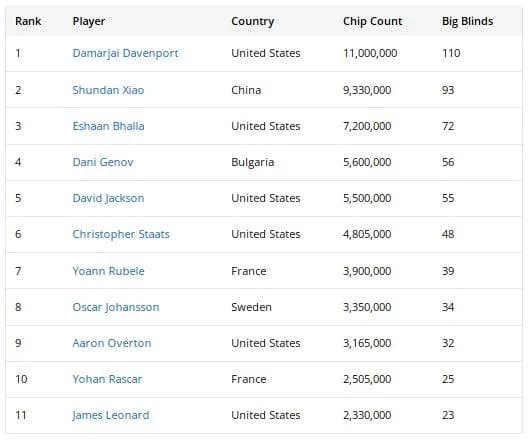Open Christopher Staats player page
This screenshot has height=444, width=529.
coord(121,234)
